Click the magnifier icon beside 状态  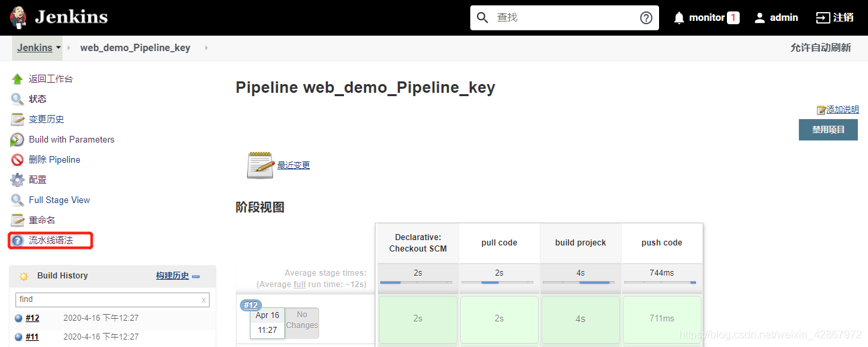(17, 99)
